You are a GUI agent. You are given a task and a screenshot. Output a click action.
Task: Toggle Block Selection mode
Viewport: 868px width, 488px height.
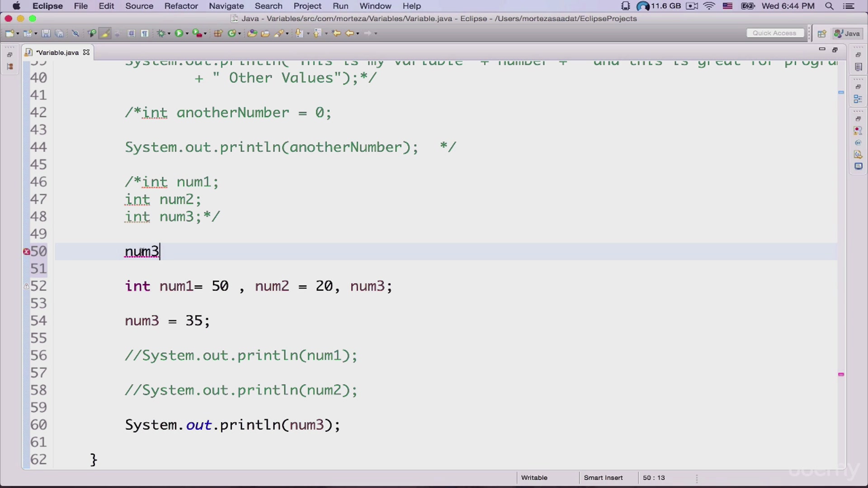(131, 33)
